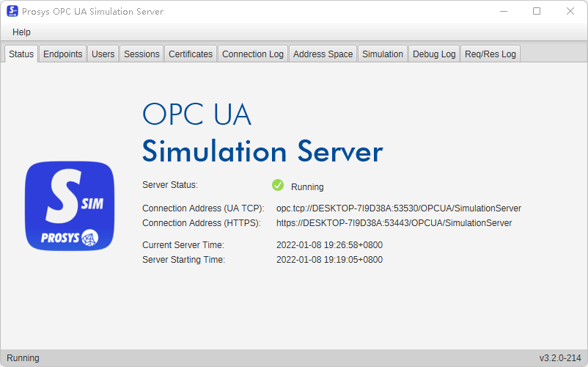
Task: Open the Help menu
Action: point(21,32)
